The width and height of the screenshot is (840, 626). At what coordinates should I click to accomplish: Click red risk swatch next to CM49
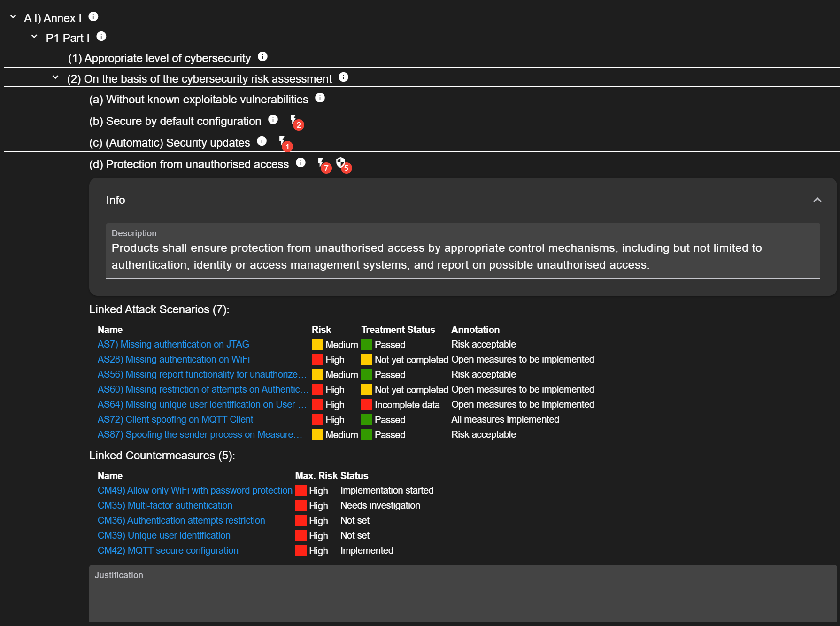301,490
